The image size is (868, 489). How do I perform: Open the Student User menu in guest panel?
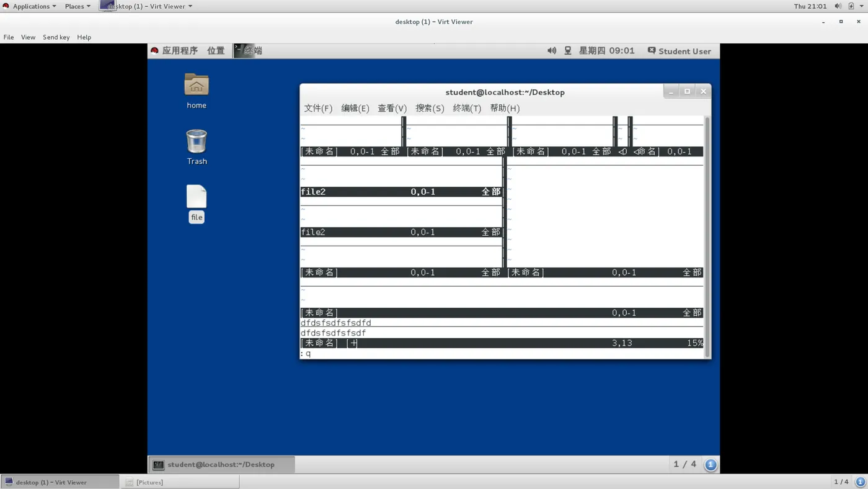(x=679, y=51)
